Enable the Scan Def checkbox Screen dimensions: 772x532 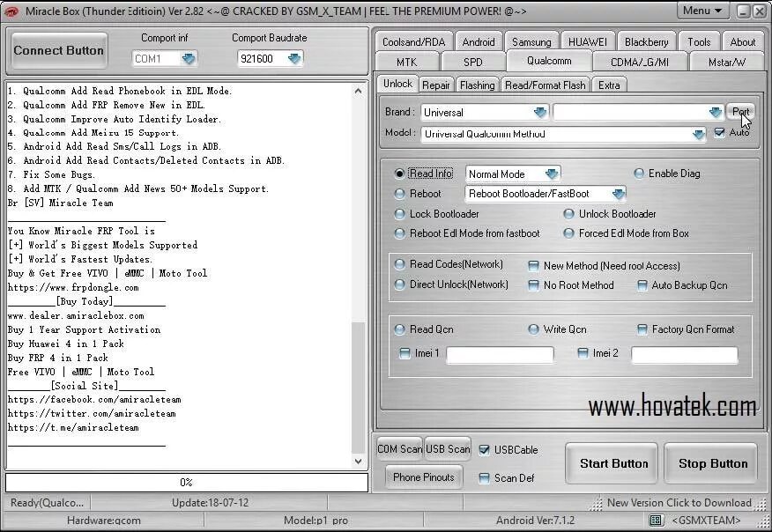pos(484,478)
